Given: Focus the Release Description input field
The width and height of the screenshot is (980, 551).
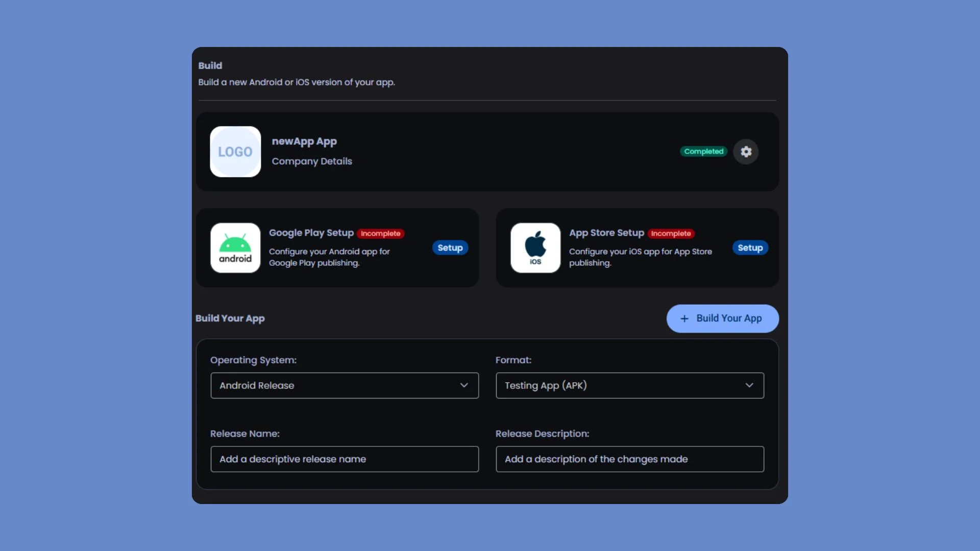Looking at the screenshot, I should tap(629, 459).
